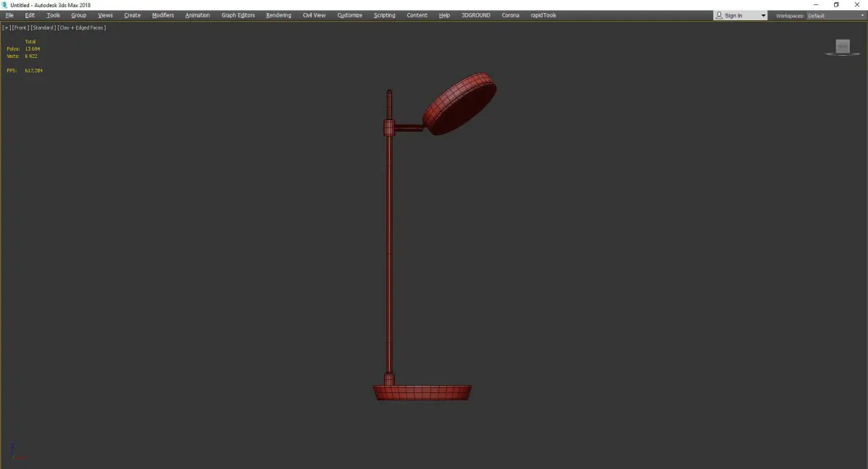The width and height of the screenshot is (868, 469).
Task: Open the rapidTools menu
Action: pos(543,15)
